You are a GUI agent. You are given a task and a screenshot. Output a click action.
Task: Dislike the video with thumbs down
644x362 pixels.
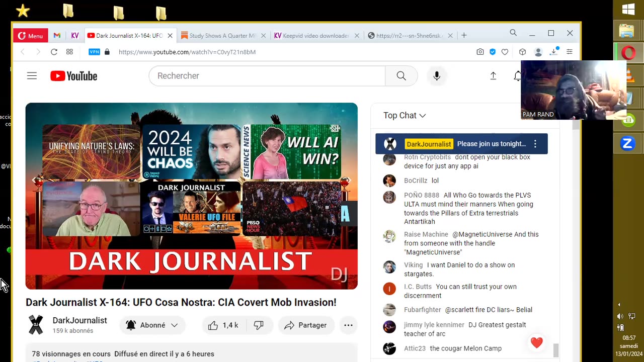(259, 325)
